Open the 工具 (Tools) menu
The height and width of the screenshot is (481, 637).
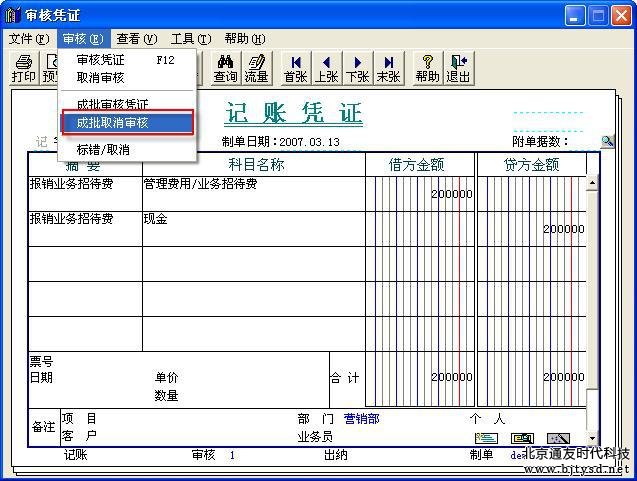(x=190, y=39)
